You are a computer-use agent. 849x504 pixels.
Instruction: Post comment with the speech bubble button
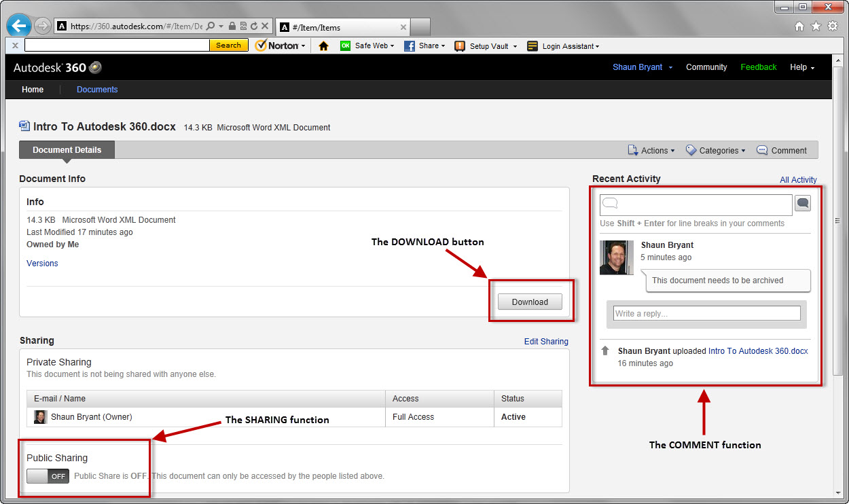(x=803, y=203)
